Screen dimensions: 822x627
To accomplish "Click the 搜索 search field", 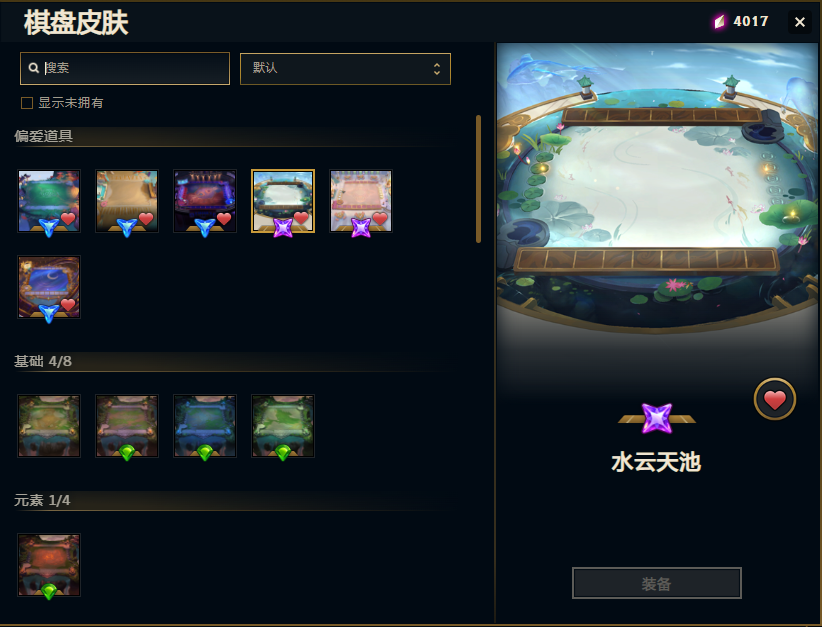I will (x=125, y=68).
